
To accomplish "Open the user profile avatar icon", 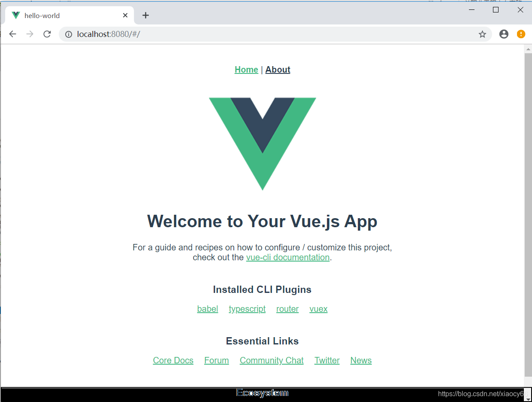I will [504, 34].
